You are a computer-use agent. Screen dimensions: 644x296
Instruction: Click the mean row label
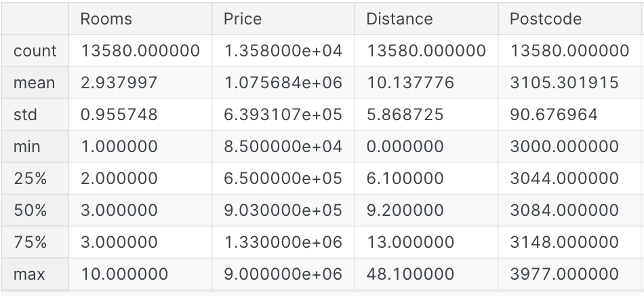click(x=34, y=83)
